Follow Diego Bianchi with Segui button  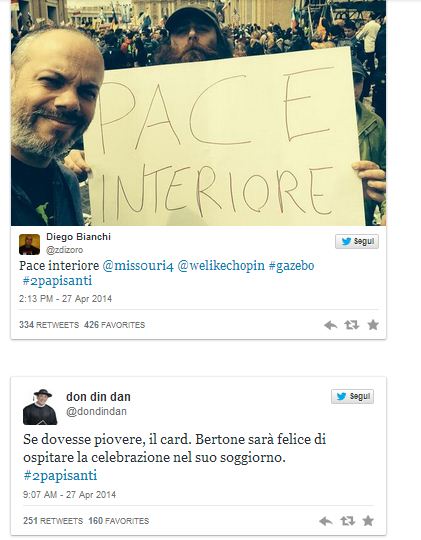357,241
